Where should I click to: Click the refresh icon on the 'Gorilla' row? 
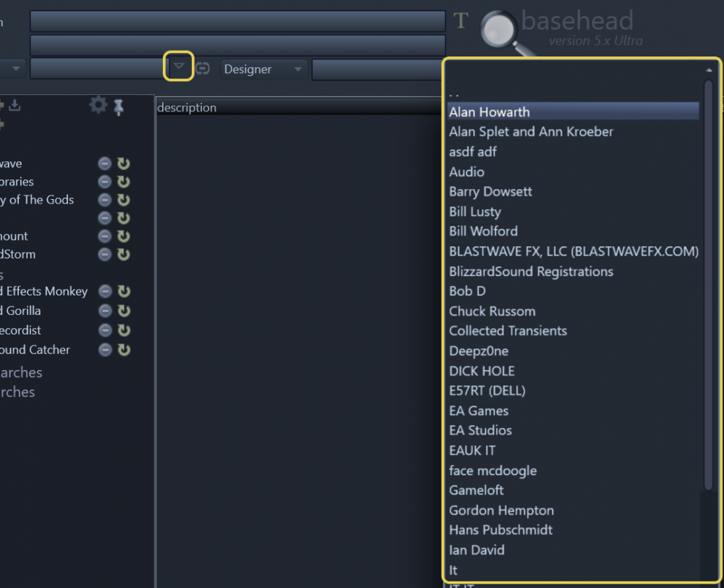pyautogui.click(x=124, y=311)
